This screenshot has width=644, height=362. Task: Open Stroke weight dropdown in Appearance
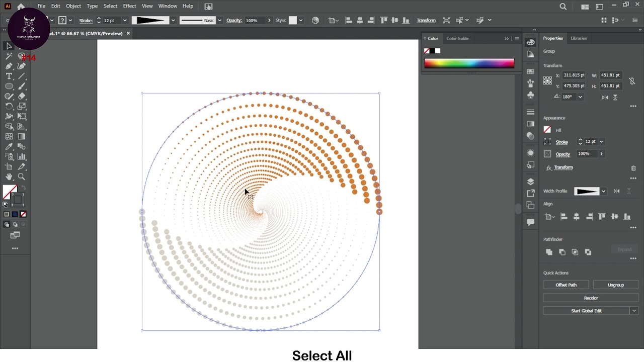coord(601,142)
